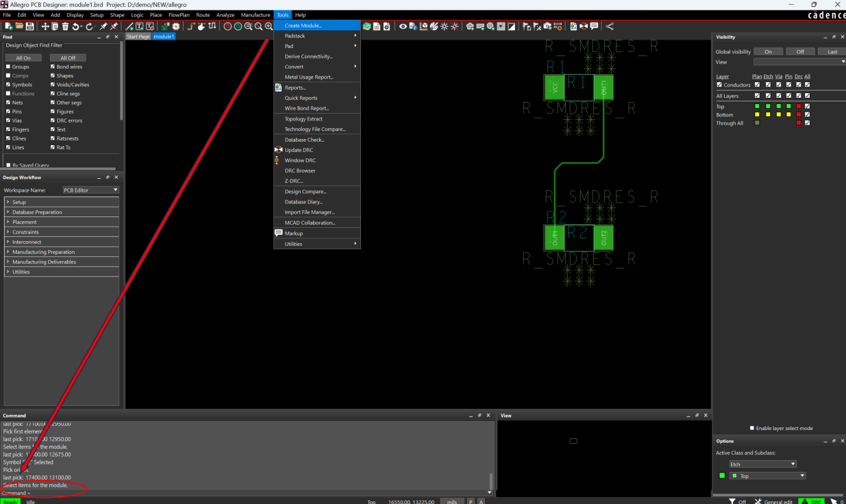
Task: Uncheck the Bond wires checkbox
Action: [53, 66]
